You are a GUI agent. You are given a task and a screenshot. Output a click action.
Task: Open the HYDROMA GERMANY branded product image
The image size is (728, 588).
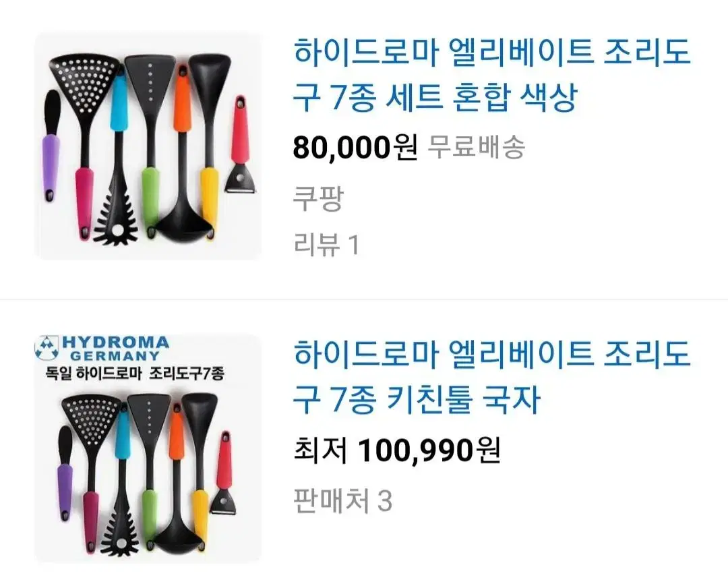pos(148,448)
